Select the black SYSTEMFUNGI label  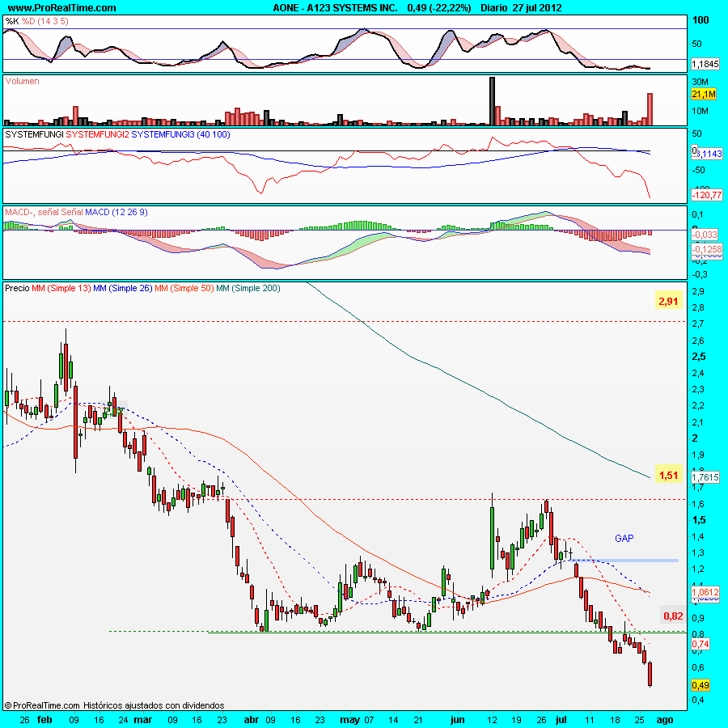34,134
